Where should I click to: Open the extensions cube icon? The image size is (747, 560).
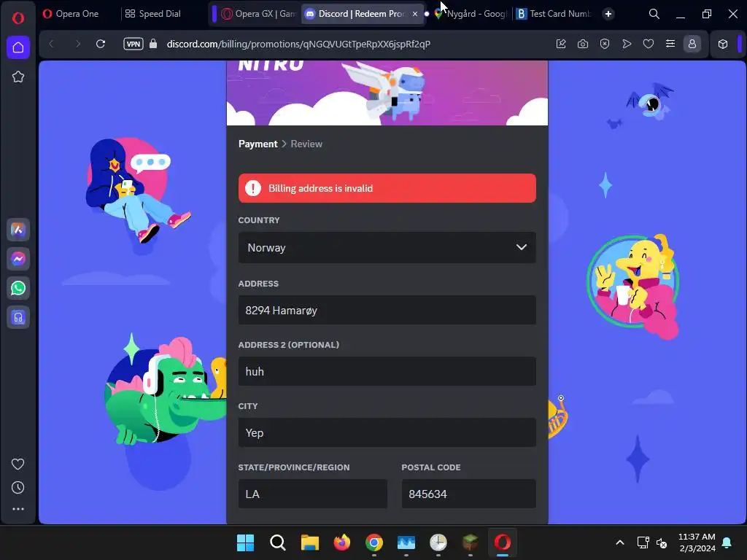[723, 44]
